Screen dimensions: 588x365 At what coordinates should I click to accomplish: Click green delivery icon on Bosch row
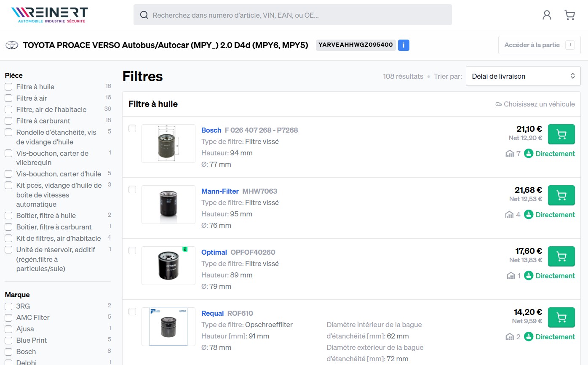tap(529, 154)
